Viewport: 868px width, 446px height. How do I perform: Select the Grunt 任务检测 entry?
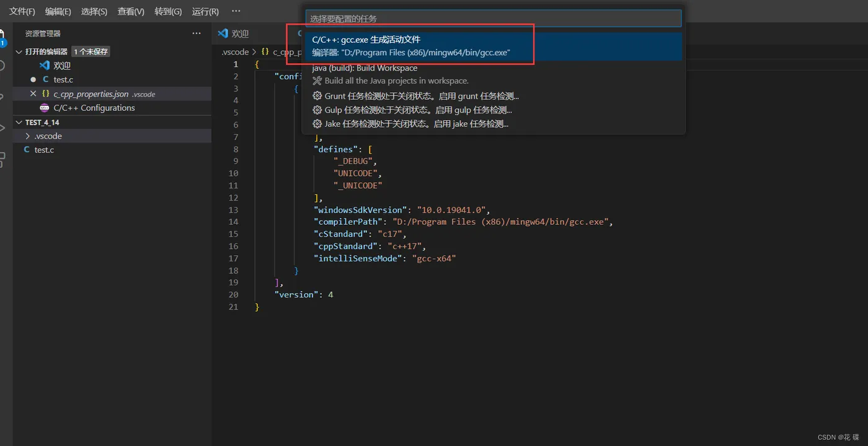click(x=494, y=96)
